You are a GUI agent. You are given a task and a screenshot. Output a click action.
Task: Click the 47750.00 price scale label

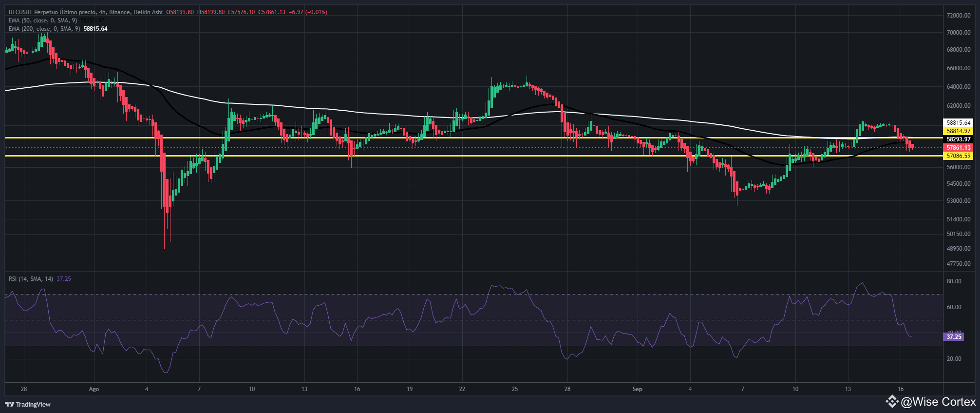pos(958,264)
